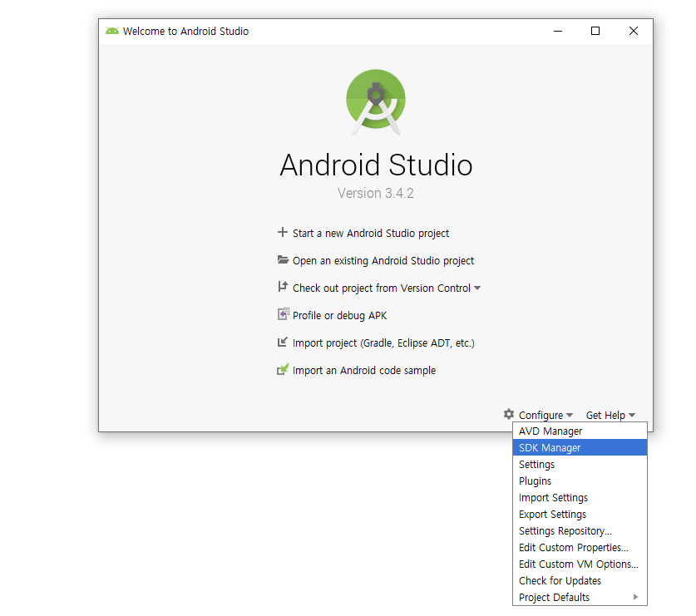696x616 pixels.
Task: Select SDK Manager in the menu
Action: (580, 448)
